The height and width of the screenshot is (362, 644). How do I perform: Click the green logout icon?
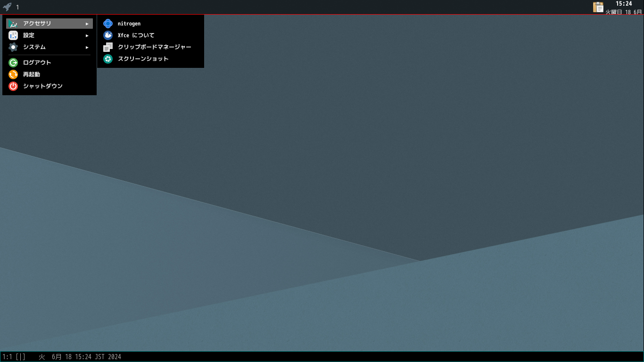13,63
